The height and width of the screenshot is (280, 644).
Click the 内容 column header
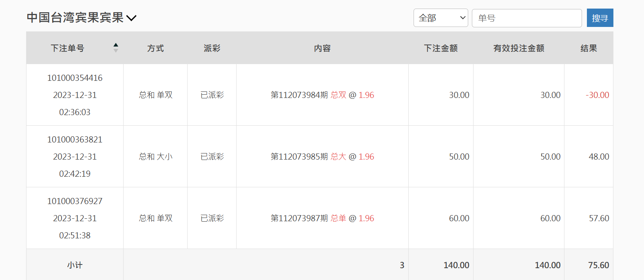[322, 48]
